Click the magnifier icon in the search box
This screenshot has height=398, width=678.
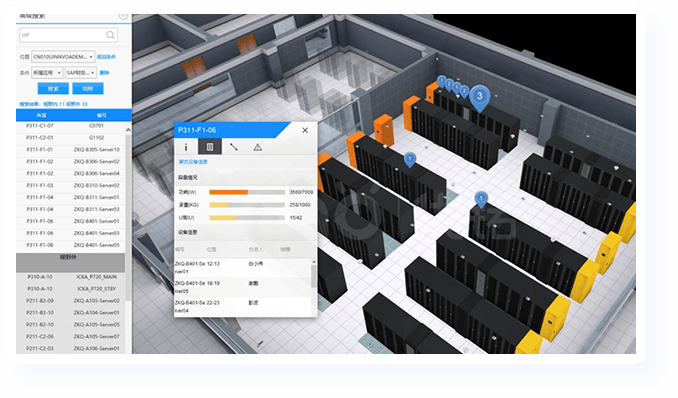(110, 35)
